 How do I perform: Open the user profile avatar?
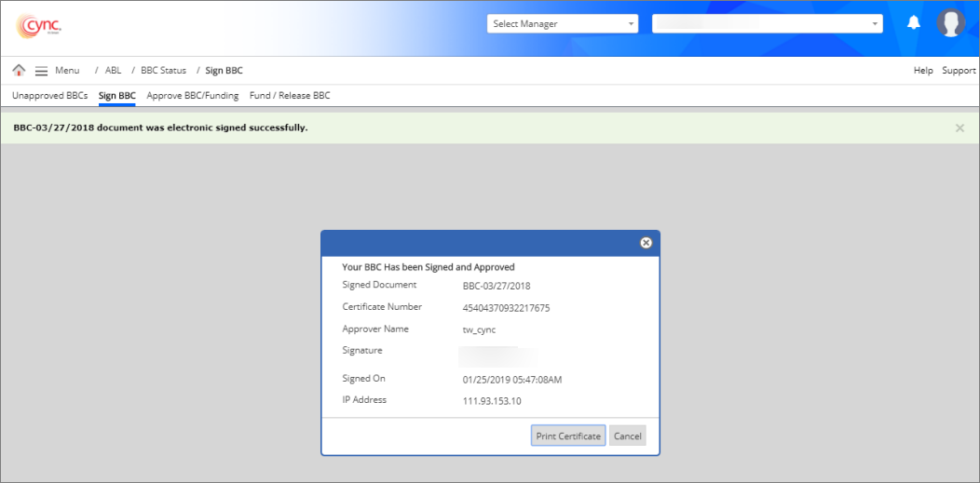[x=950, y=23]
